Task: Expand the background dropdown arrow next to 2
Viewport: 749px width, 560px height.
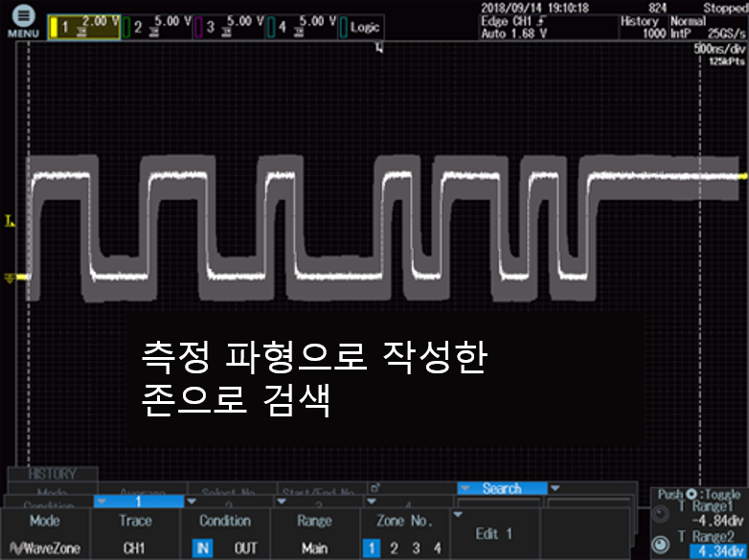Action: [x=191, y=502]
